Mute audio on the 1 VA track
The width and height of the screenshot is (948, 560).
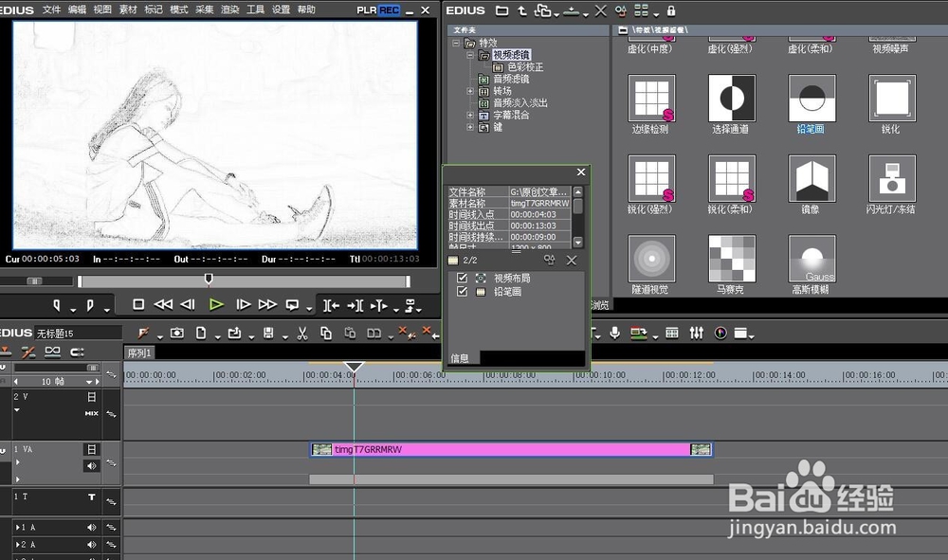click(x=91, y=466)
